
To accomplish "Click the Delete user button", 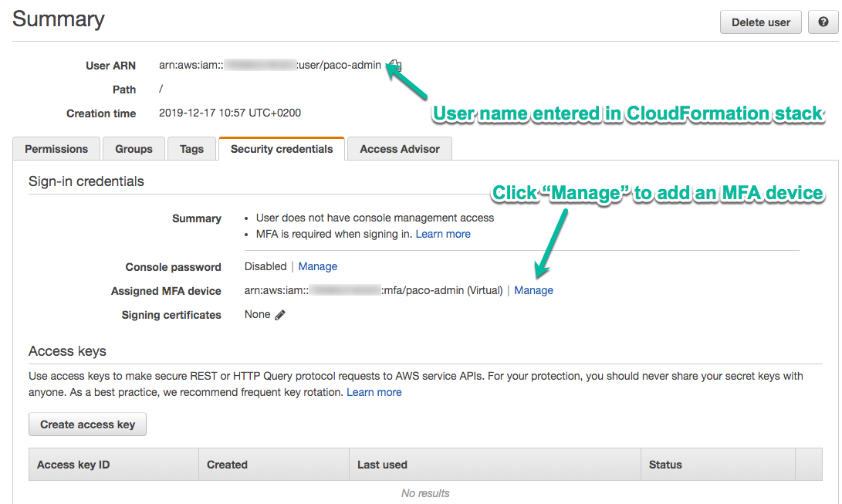I will pyautogui.click(x=760, y=22).
